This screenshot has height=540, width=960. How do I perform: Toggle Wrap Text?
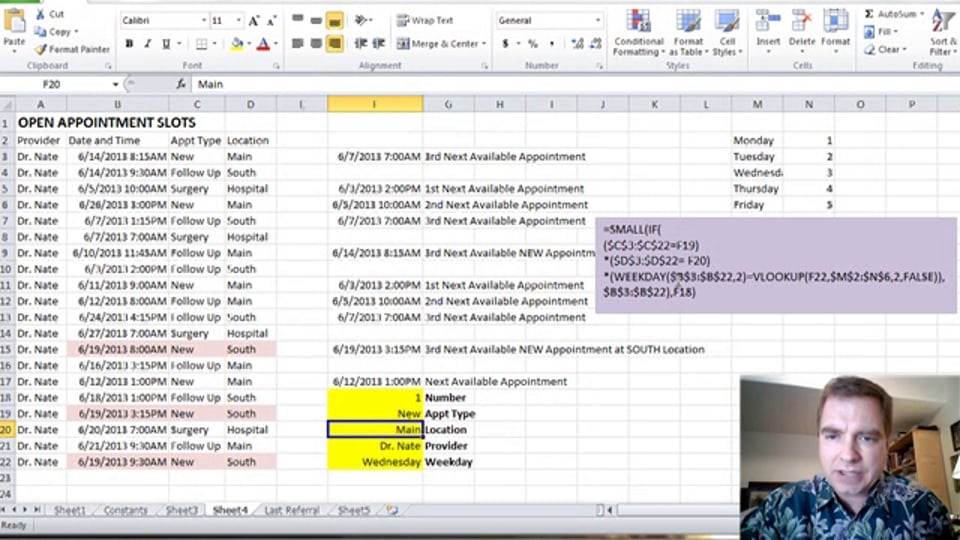pos(425,20)
